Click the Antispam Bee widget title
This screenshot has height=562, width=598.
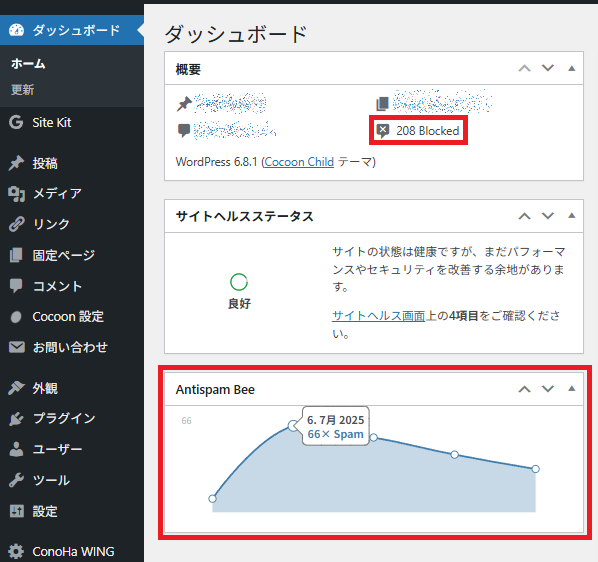215,390
